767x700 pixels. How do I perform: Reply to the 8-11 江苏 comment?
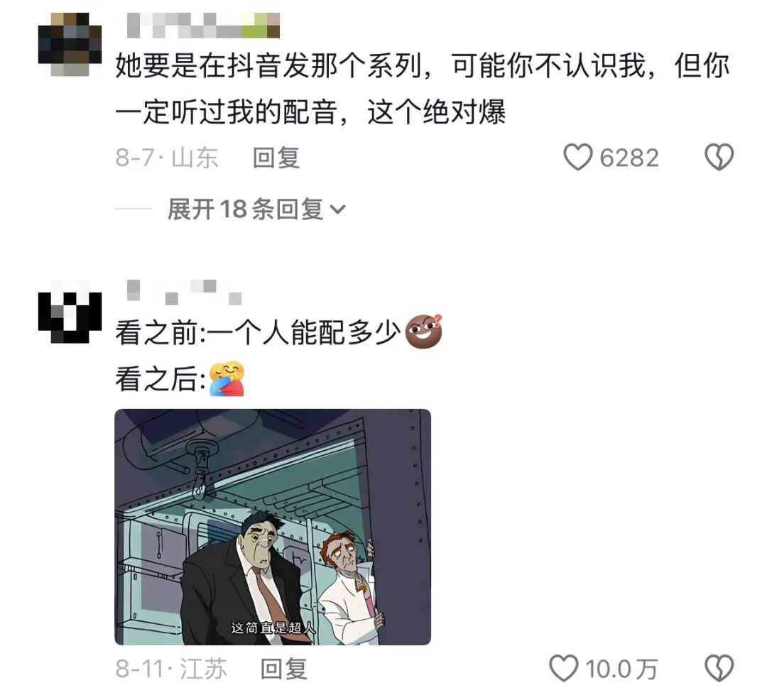[283, 669]
